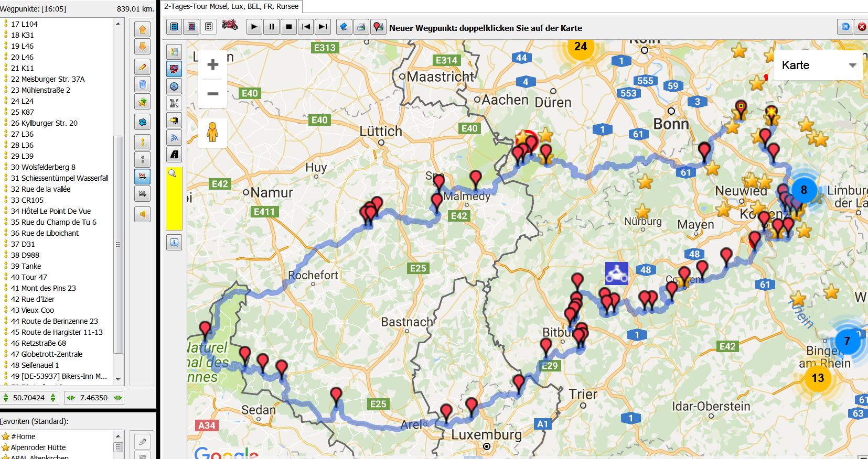The height and width of the screenshot is (459, 868).
Task: Click the move waypoint up arrow
Action: [142, 30]
